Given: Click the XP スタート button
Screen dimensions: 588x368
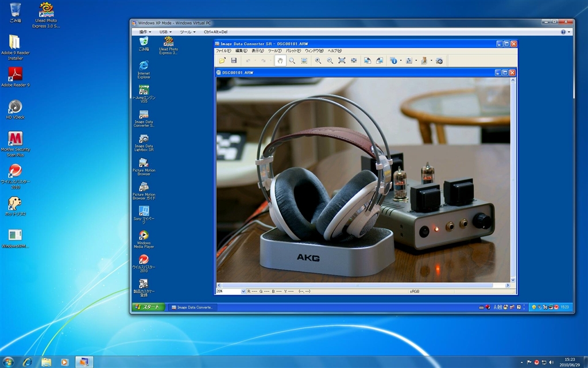Looking at the screenshot, I should coord(149,307).
